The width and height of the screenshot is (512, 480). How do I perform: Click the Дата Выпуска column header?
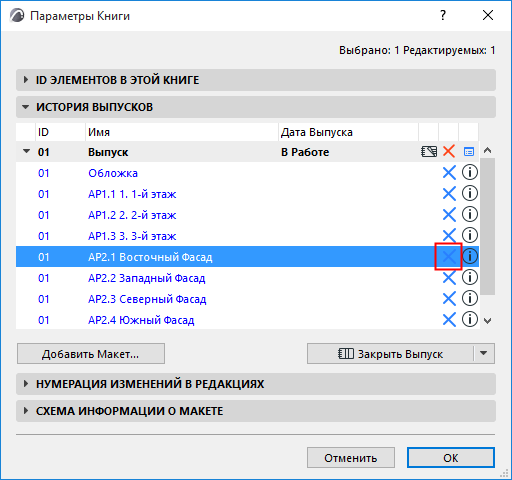click(x=348, y=132)
